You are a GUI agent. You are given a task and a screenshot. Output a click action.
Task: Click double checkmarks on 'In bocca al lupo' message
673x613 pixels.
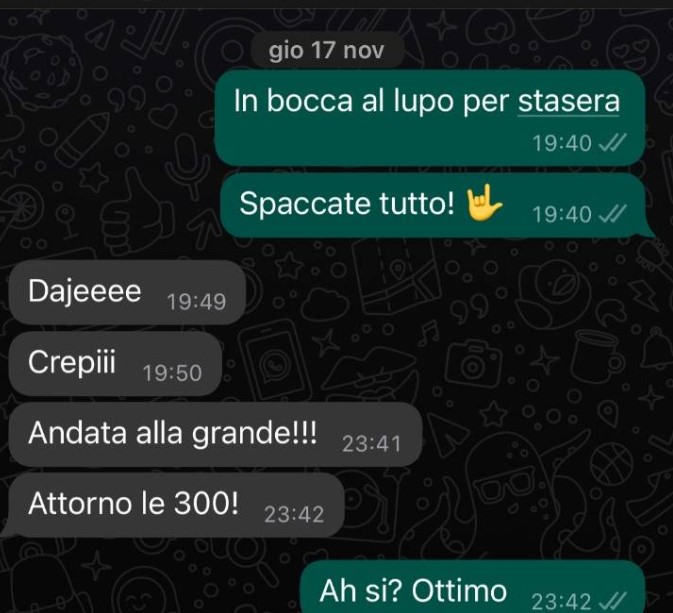click(x=612, y=143)
